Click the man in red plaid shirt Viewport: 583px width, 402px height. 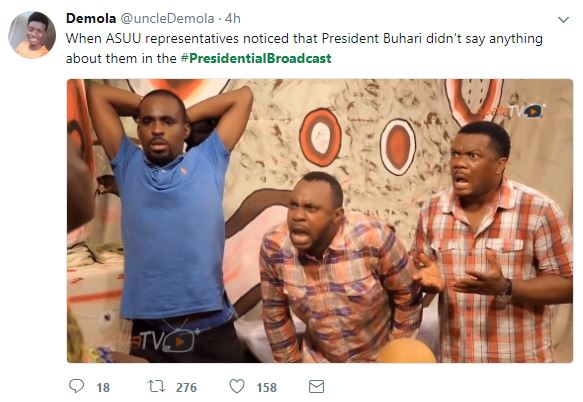(495, 242)
